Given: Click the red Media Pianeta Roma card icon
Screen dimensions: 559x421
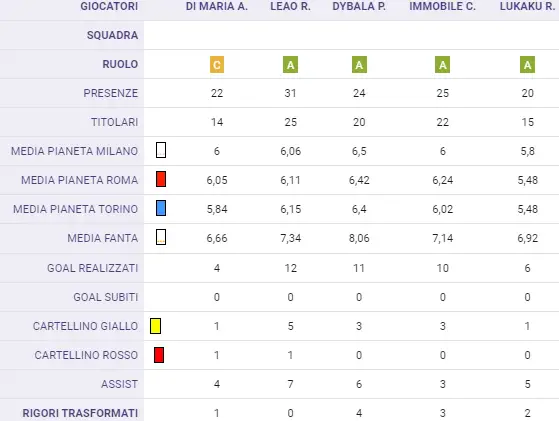Looking at the screenshot, I should 161,179.
